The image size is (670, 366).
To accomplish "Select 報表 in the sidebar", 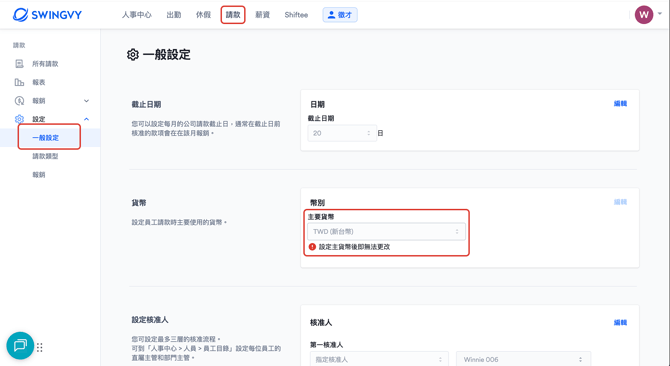I will [38, 82].
